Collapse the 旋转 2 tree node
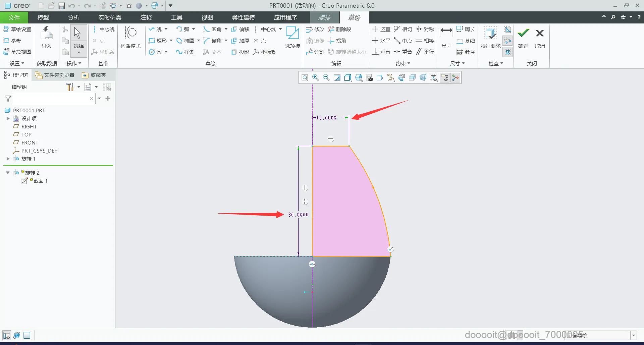The height and width of the screenshot is (345, 644). point(8,173)
